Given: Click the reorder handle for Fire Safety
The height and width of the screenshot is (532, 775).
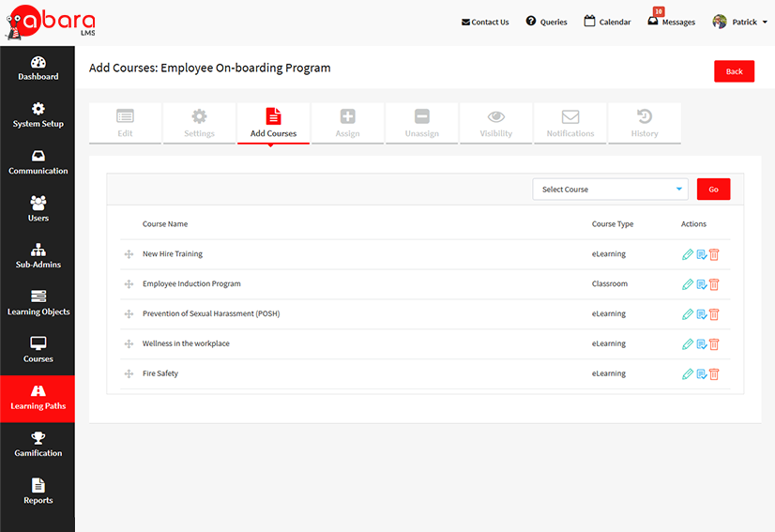Looking at the screenshot, I should click(129, 373).
